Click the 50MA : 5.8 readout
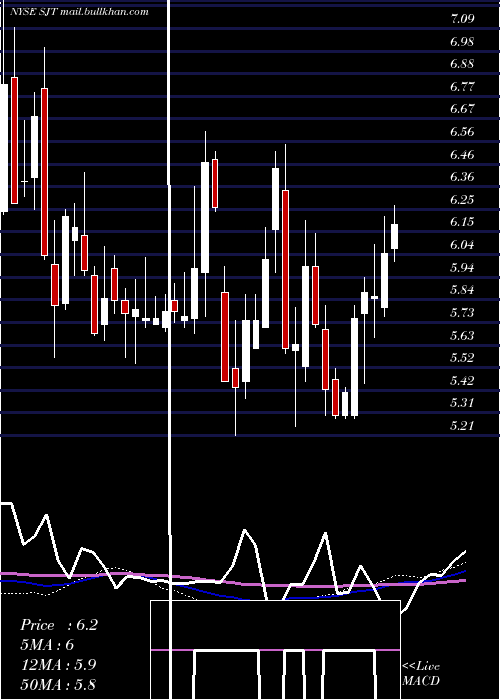The image size is (500, 700). point(58,684)
